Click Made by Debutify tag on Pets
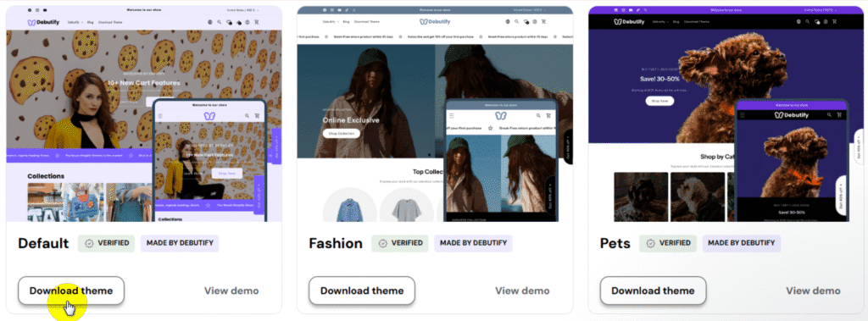This screenshot has height=321, width=868. point(741,243)
